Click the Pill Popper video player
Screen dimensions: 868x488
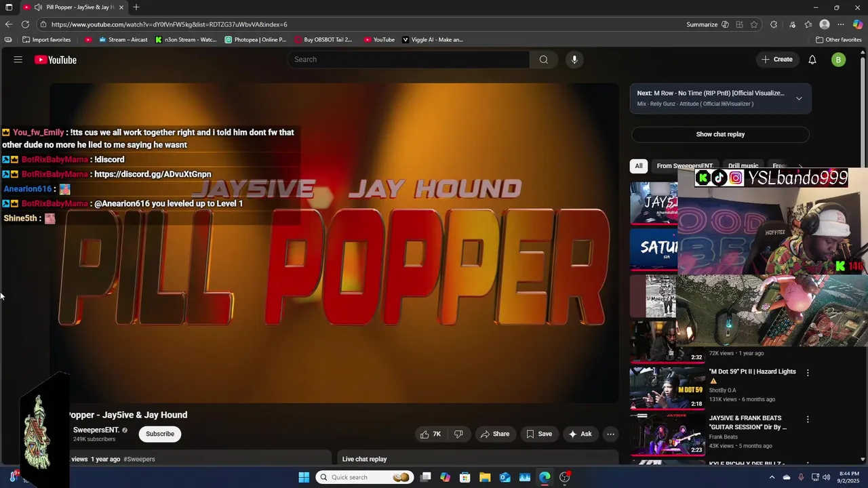(334, 243)
